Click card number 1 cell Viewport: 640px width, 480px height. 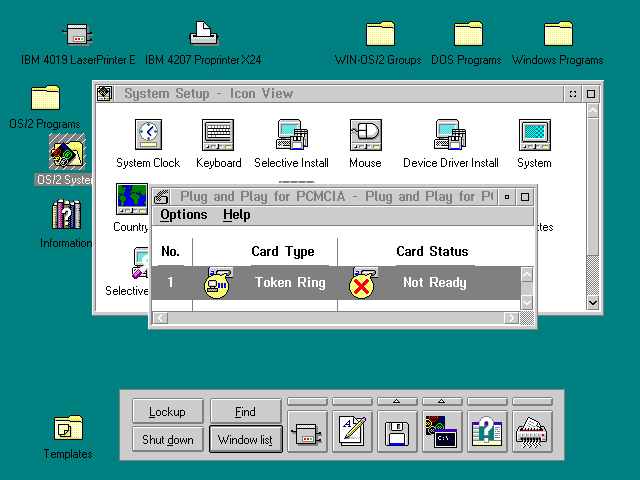tap(170, 282)
